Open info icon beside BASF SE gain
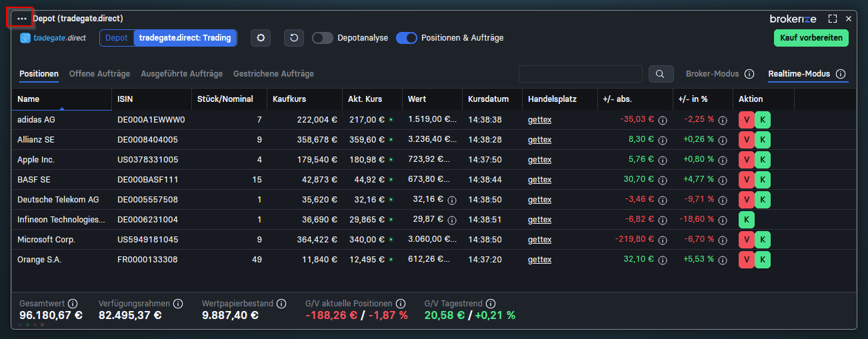 [663, 180]
